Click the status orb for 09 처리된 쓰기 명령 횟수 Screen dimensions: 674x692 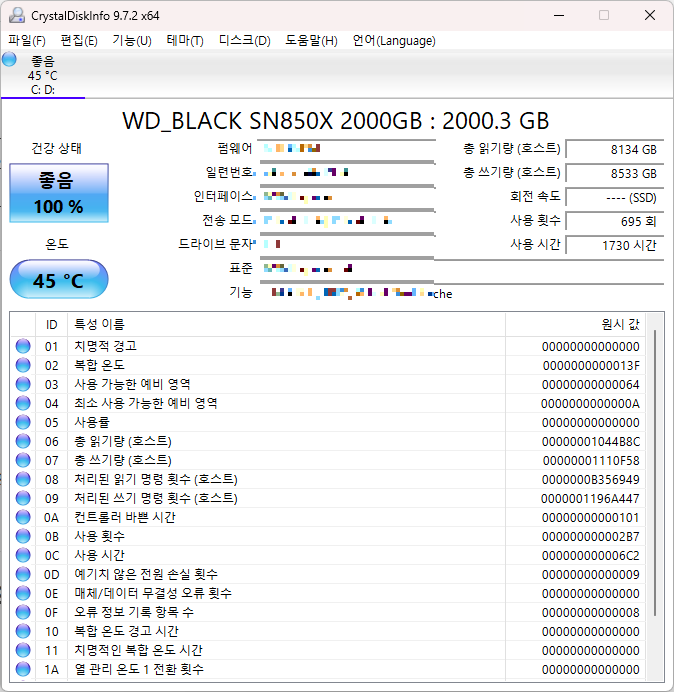point(23,498)
